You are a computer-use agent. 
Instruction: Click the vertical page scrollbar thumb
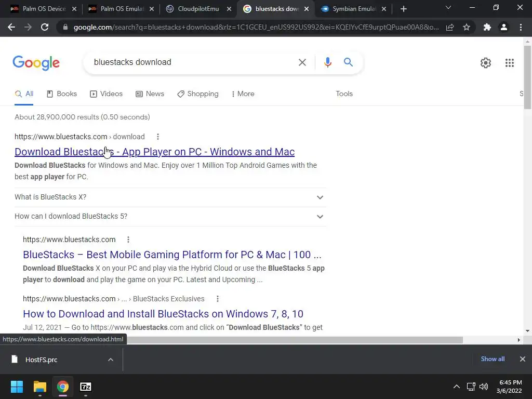pyautogui.click(x=527, y=77)
